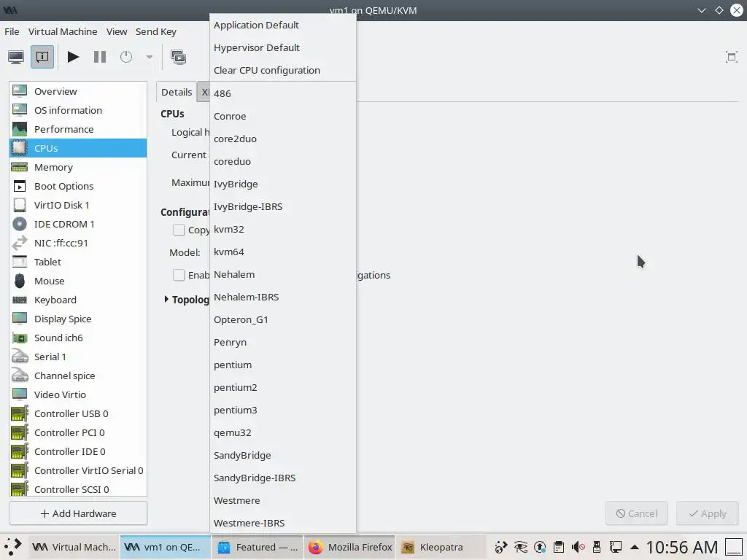Switch viewer to fullscreen
This screenshot has width=747, height=560.
pos(731,57)
